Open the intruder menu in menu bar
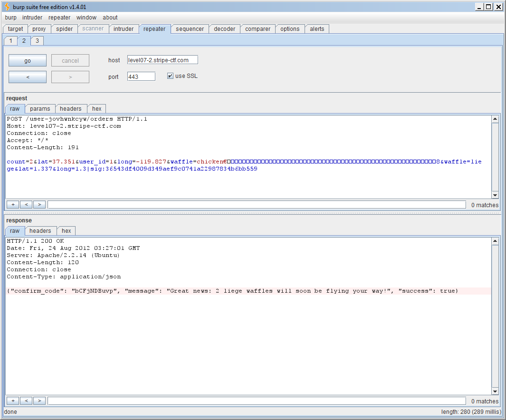 pyautogui.click(x=32, y=18)
